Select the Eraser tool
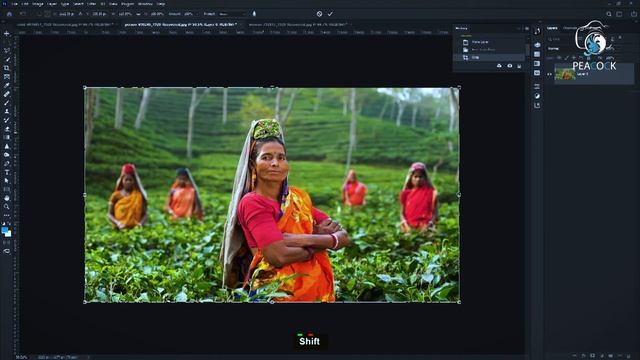The width and height of the screenshot is (640, 360). point(7,129)
